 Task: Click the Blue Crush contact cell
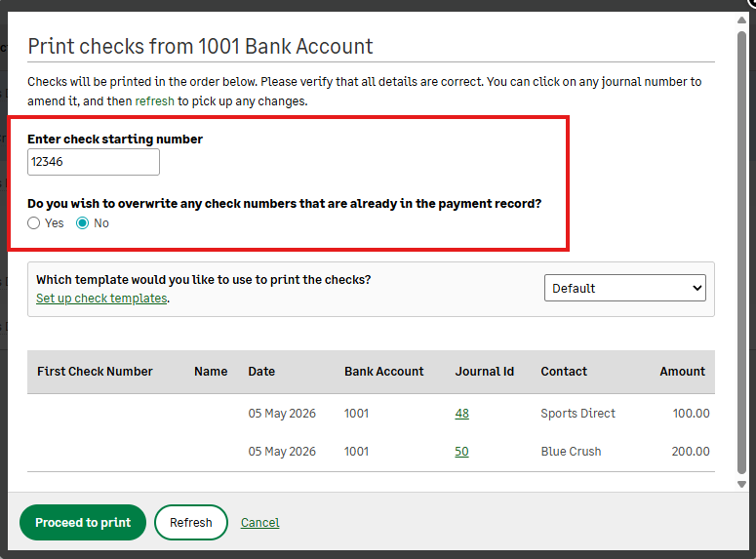click(571, 452)
